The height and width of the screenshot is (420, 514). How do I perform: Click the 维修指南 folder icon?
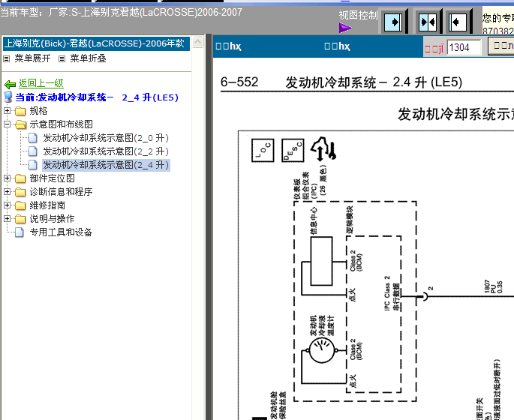[x=20, y=205]
